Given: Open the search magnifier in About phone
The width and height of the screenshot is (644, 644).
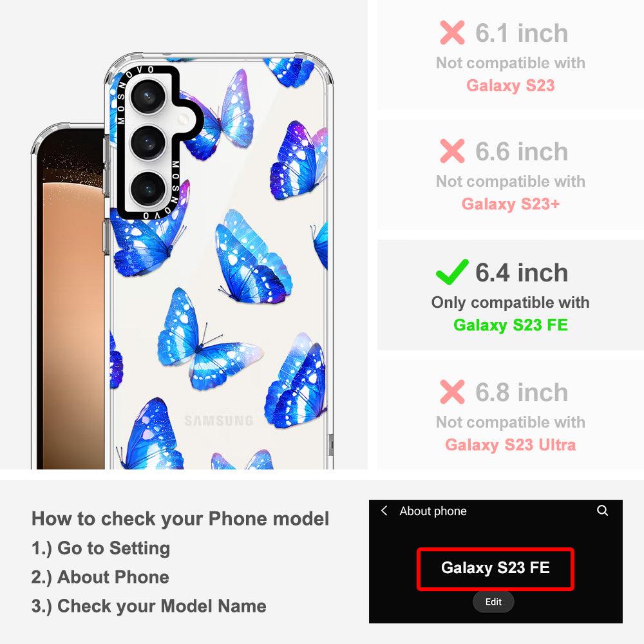Looking at the screenshot, I should 602,511.
